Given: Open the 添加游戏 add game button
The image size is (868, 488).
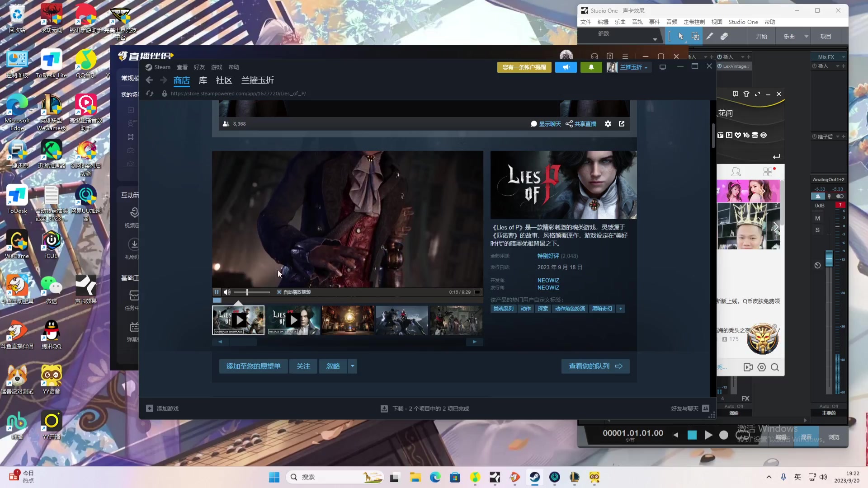Looking at the screenshot, I should 162,409.
